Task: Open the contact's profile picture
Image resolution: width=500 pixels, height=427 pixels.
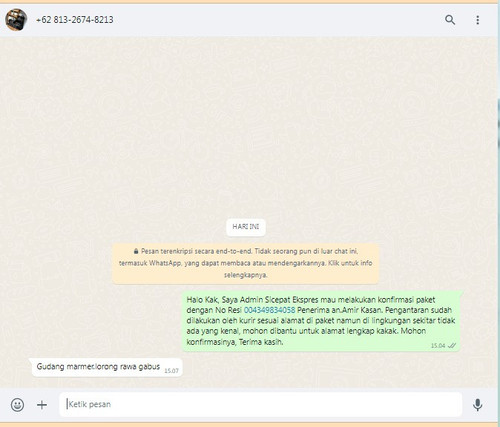Action: click(x=16, y=20)
